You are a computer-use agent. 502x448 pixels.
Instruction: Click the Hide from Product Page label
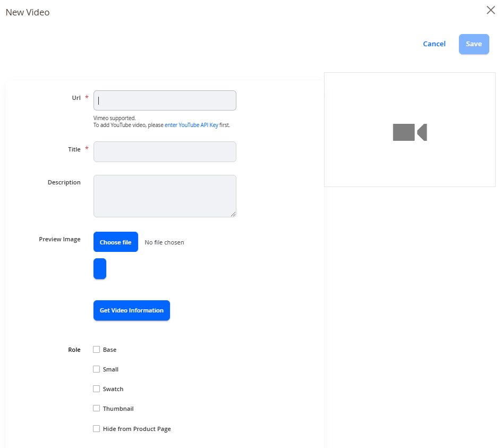click(x=137, y=429)
